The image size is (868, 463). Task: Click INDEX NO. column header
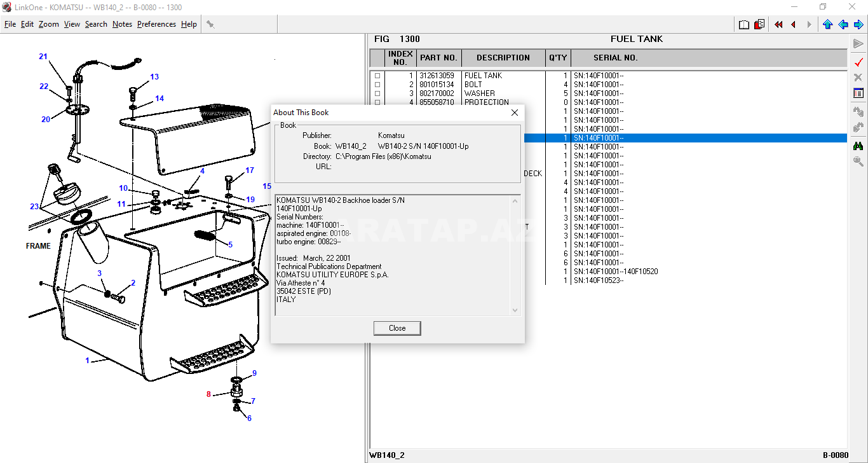(x=400, y=58)
